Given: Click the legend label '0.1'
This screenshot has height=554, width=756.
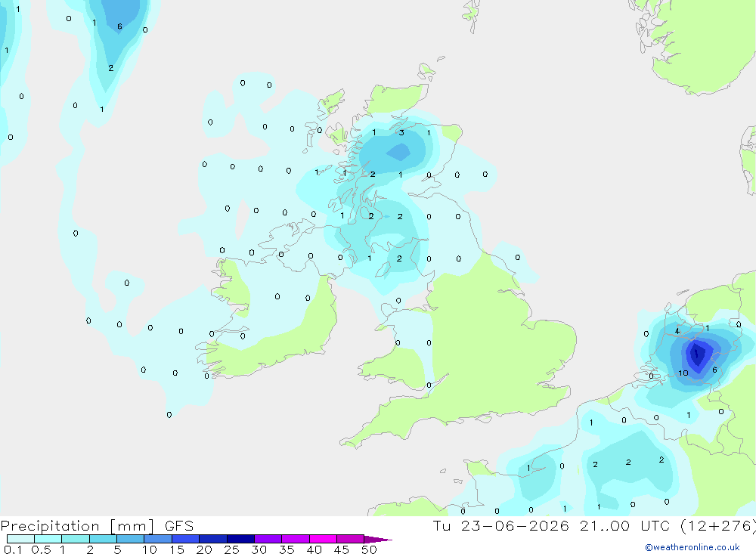Looking at the screenshot, I should 13,549.
